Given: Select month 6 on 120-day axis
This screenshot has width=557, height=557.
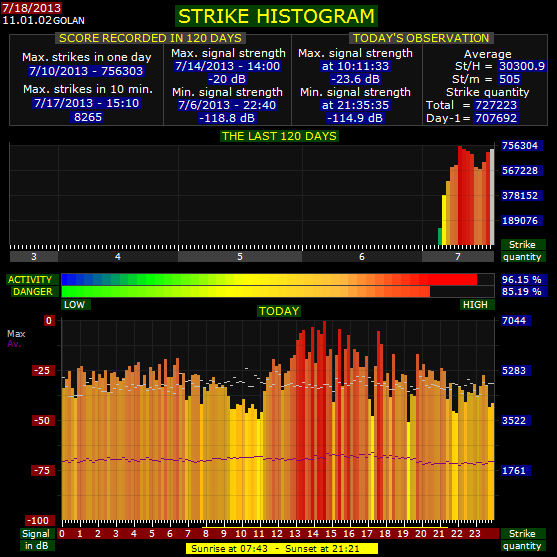Looking at the screenshot, I should point(362,256).
